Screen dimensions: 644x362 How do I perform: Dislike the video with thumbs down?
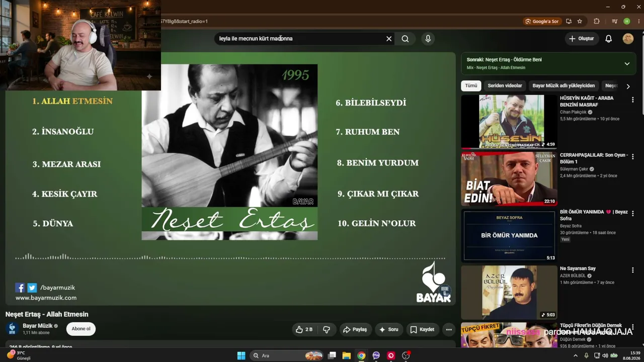pos(327,329)
